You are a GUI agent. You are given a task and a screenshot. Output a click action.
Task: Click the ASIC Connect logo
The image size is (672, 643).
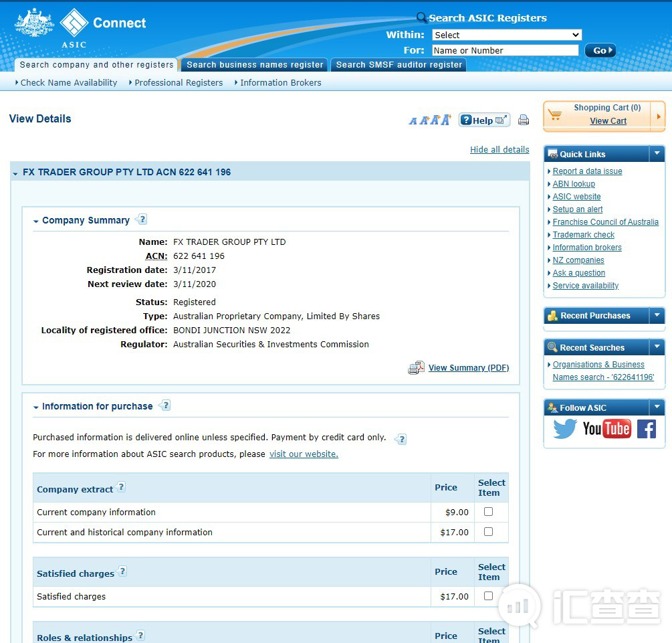(x=80, y=27)
